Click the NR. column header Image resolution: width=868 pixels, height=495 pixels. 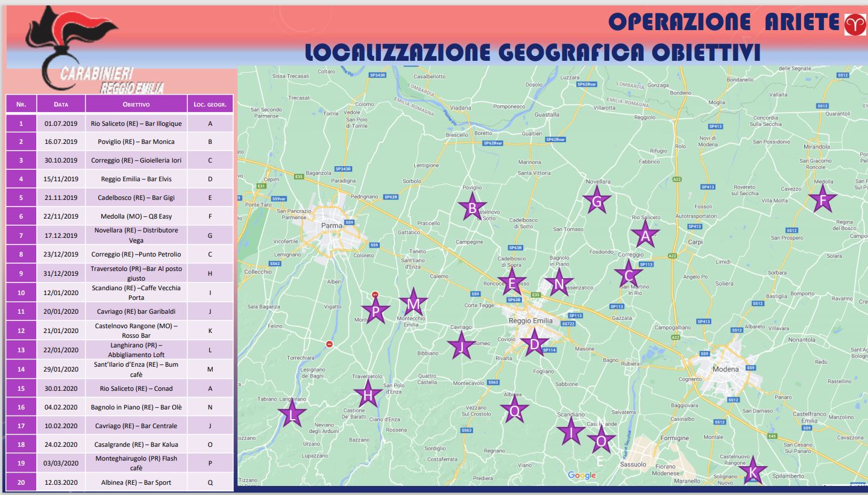point(21,104)
